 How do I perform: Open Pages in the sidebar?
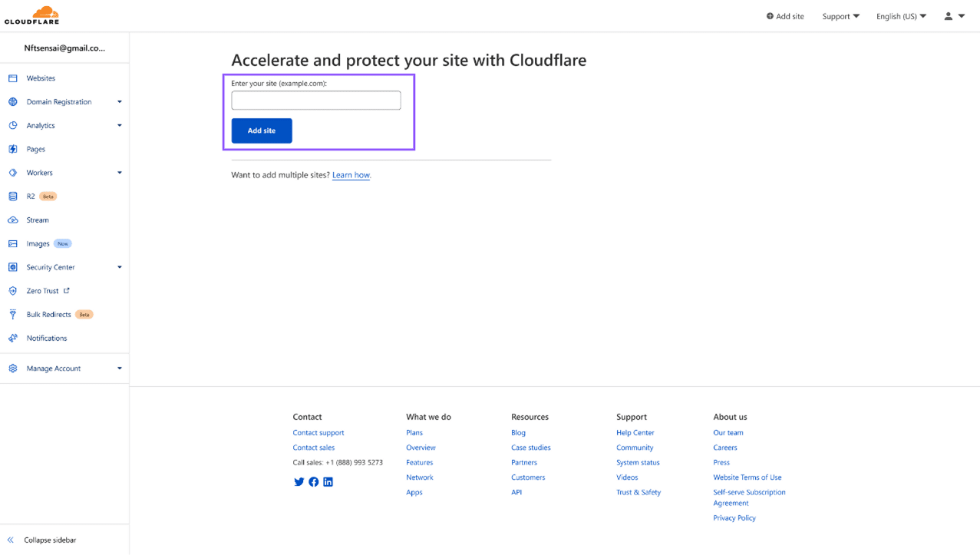[36, 149]
